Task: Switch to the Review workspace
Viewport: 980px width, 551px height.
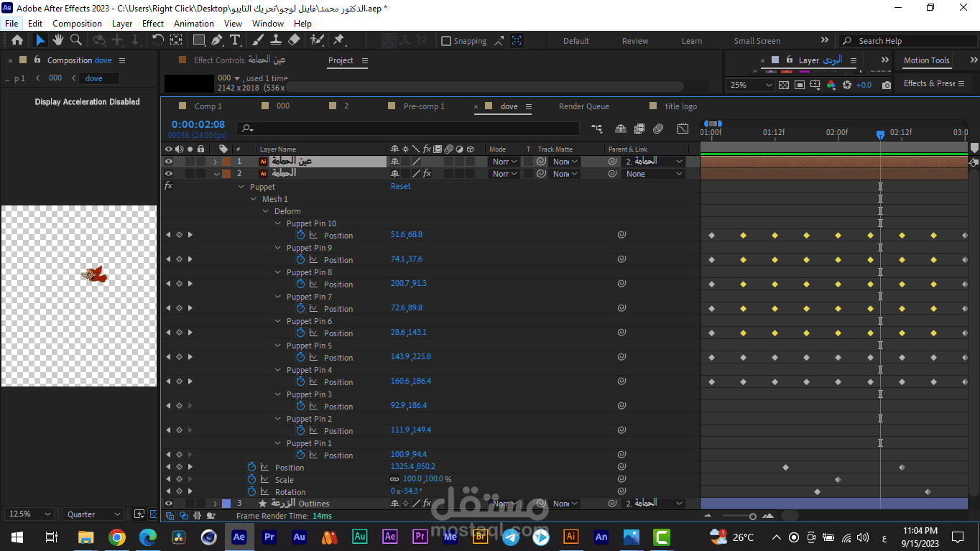Action: click(635, 41)
